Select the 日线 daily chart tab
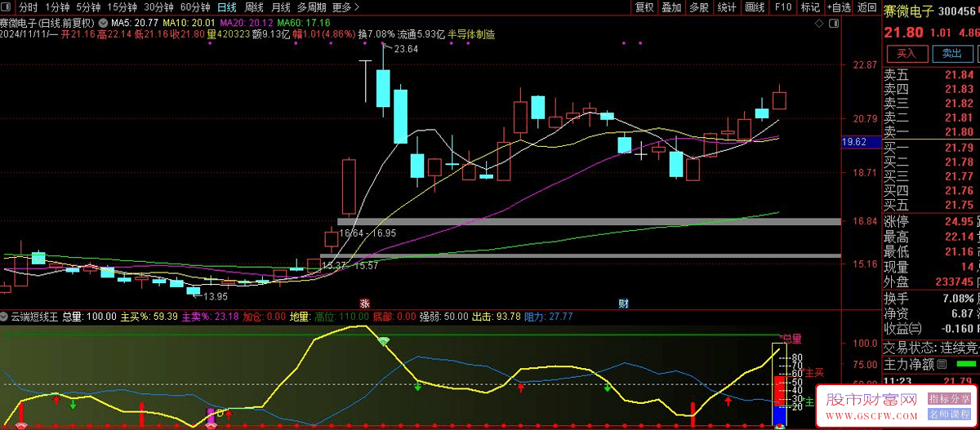Screen dimensions: 980x430 click(226, 7)
